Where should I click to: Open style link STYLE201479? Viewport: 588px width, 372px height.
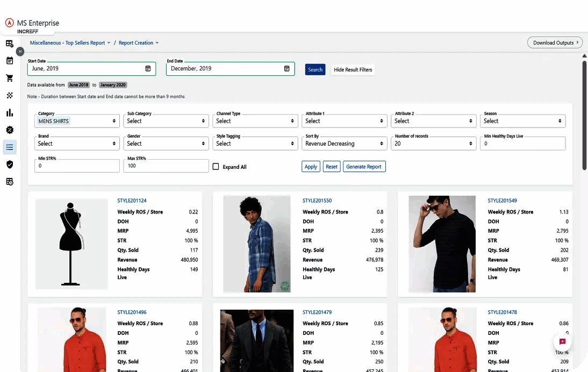317,312
